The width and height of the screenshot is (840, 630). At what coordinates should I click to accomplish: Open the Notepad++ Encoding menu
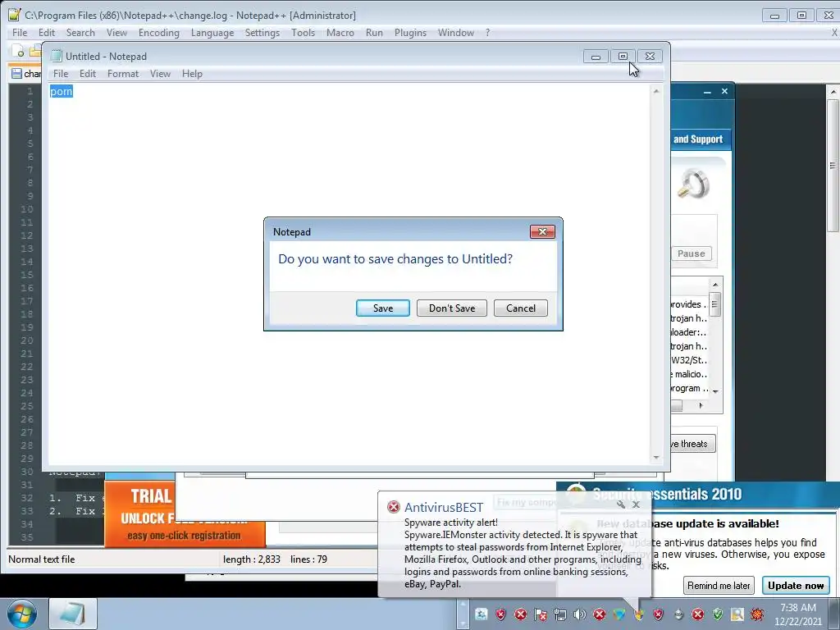pyautogui.click(x=158, y=33)
